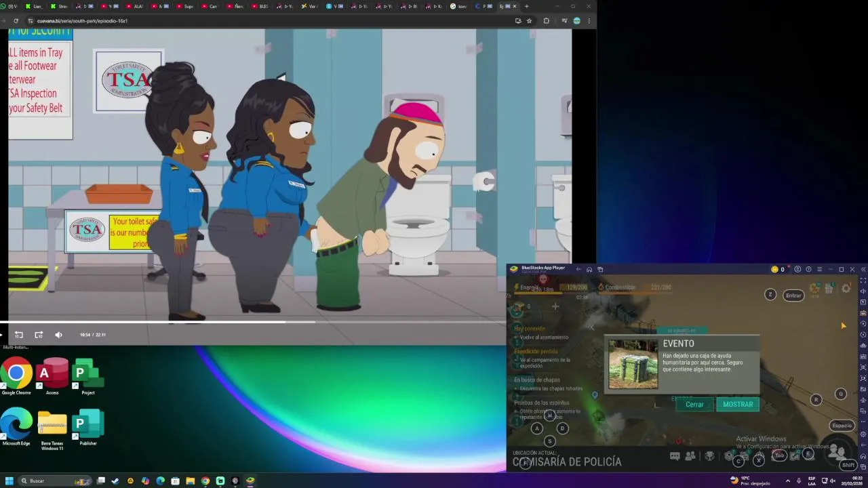Open BlueStacks recent apps icon in title bar

click(600, 270)
